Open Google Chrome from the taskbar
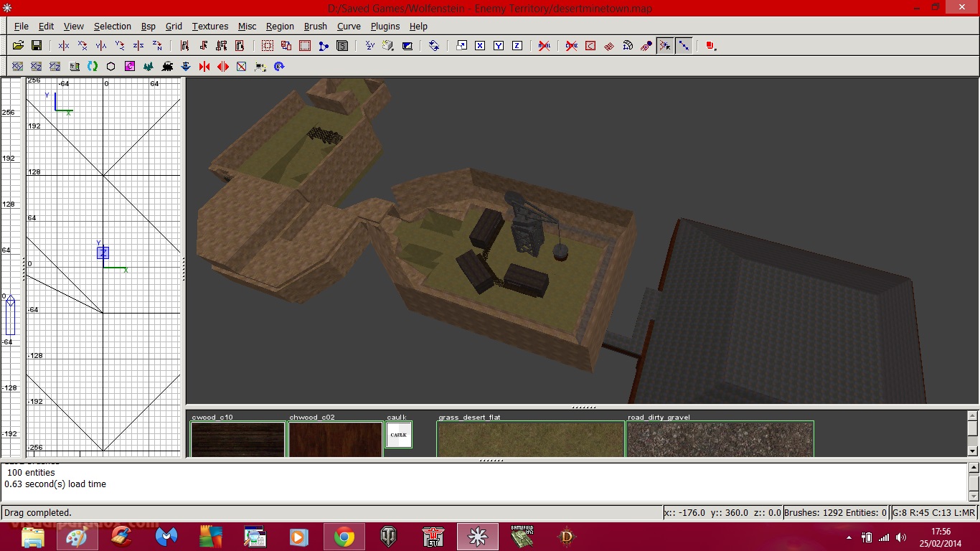The height and width of the screenshot is (551, 980). click(344, 537)
